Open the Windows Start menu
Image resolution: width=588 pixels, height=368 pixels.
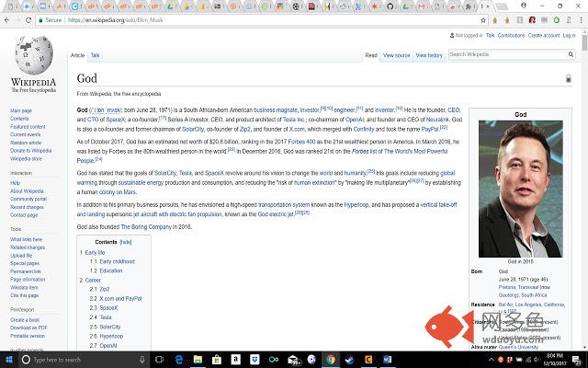click(8, 360)
